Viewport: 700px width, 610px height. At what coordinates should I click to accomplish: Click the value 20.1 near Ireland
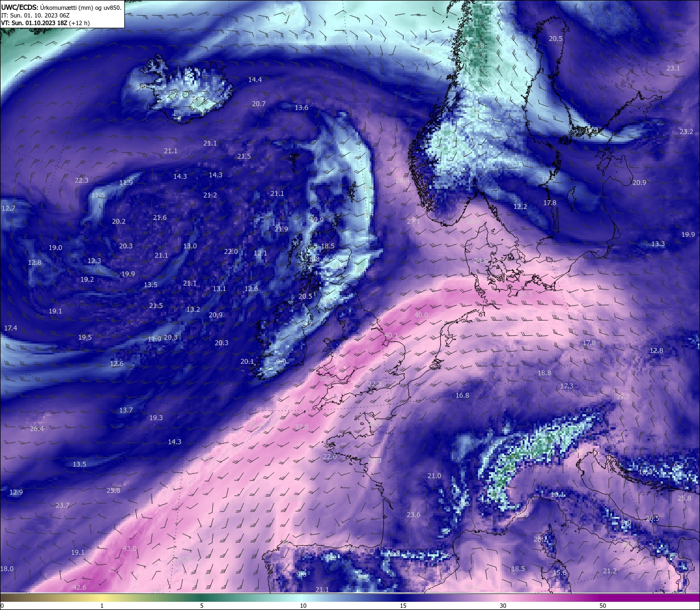coord(247,362)
